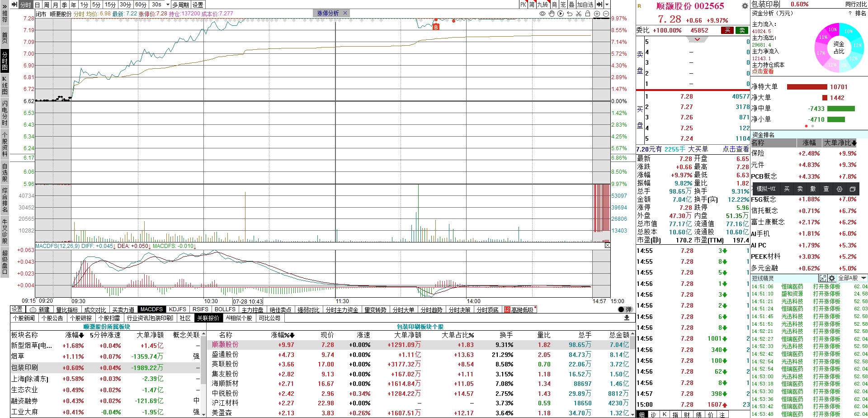The image size is (868, 418).
Task: Click the zoom-out minus circle icon
Action: coord(606,14)
